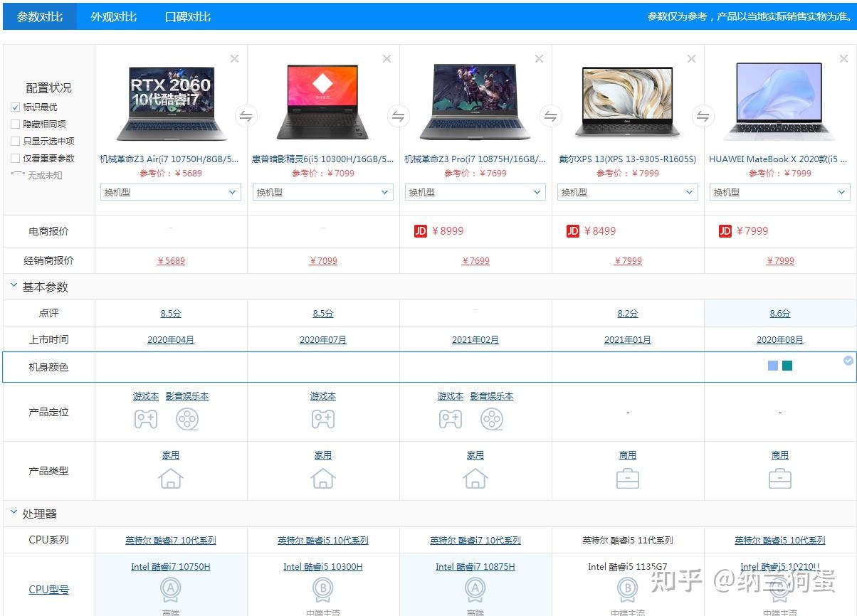
Task: Open dealer price ¥7699 link
Action: point(475,261)
